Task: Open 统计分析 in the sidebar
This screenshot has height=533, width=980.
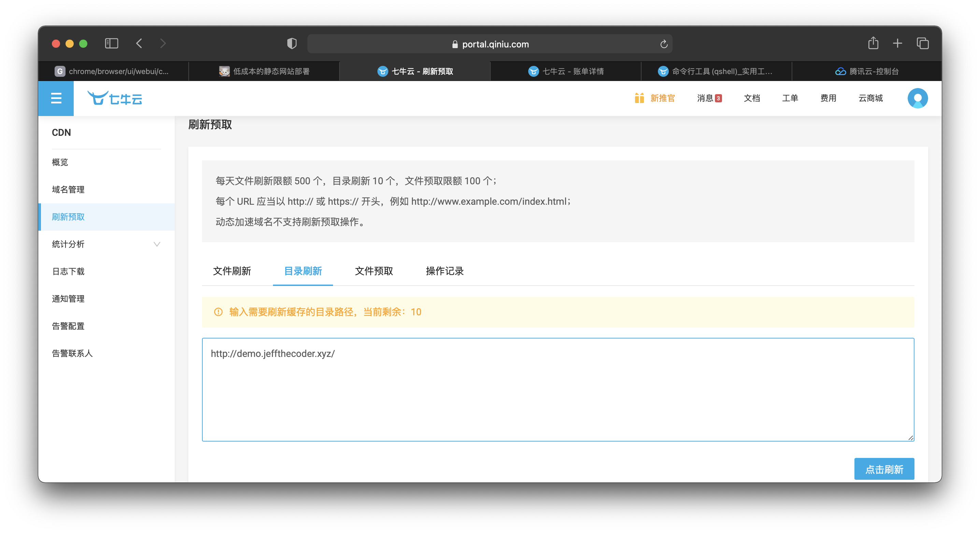Action: tap(106, 244)
